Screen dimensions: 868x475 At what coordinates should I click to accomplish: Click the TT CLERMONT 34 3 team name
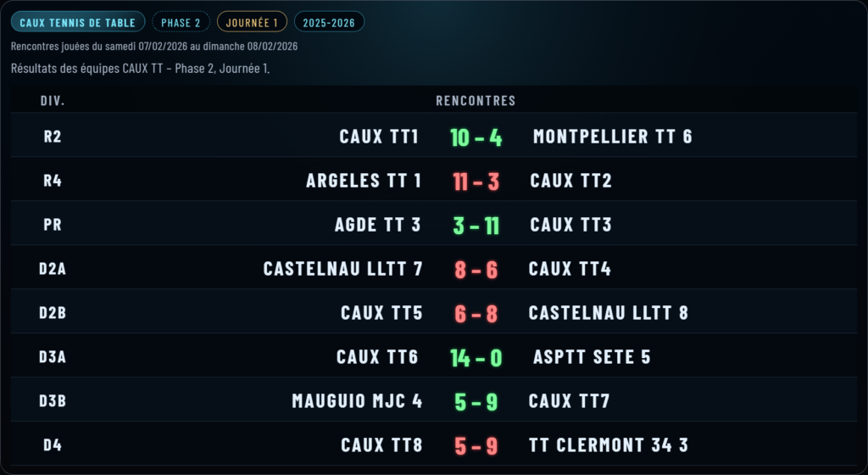pyautogui.click(x=608, y=445)
